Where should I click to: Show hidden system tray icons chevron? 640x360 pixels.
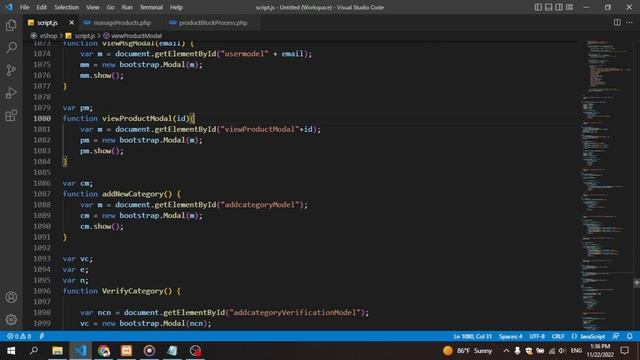click(x=506, y=351)
